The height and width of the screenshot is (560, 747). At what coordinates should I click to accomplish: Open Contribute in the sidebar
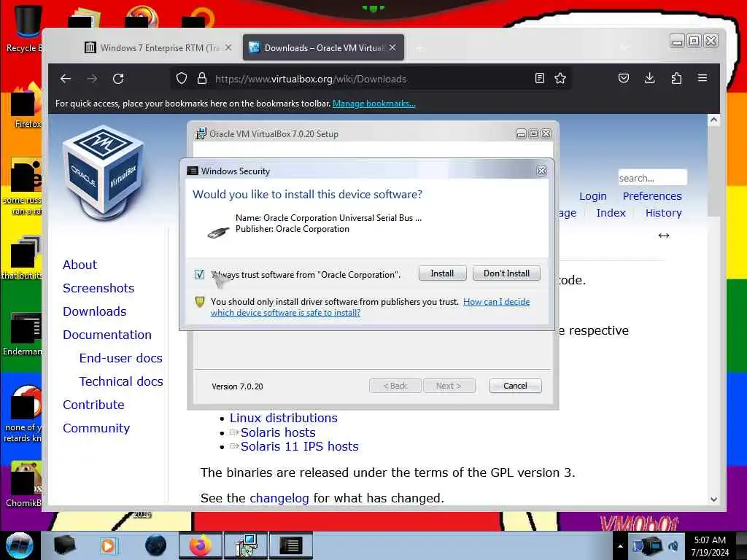click(93, 405)
